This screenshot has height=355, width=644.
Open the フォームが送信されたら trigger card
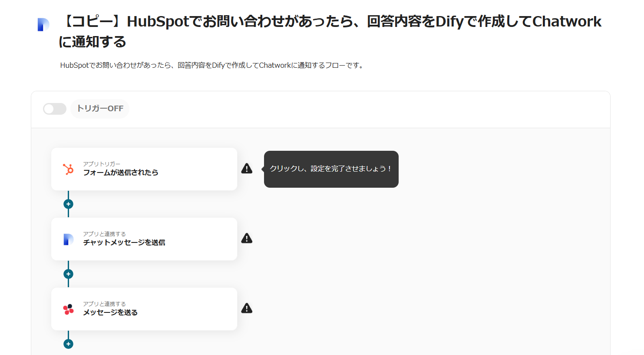pos(144,169)
